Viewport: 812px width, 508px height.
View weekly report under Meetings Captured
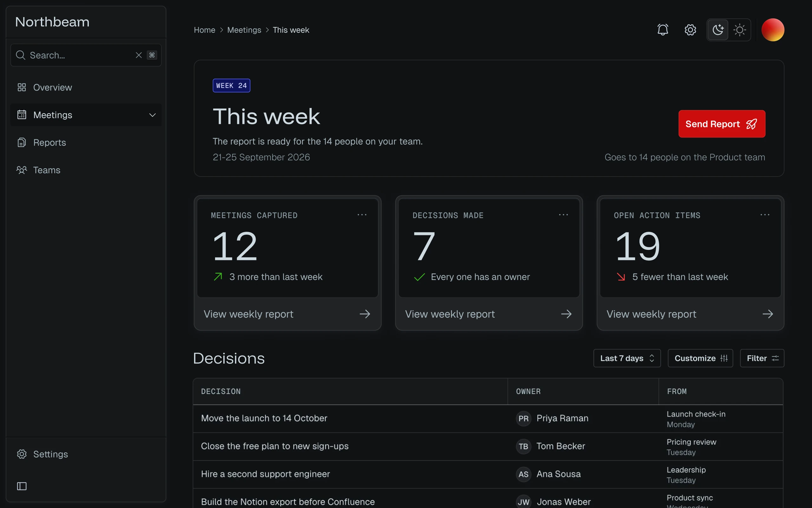click(287, 314)
